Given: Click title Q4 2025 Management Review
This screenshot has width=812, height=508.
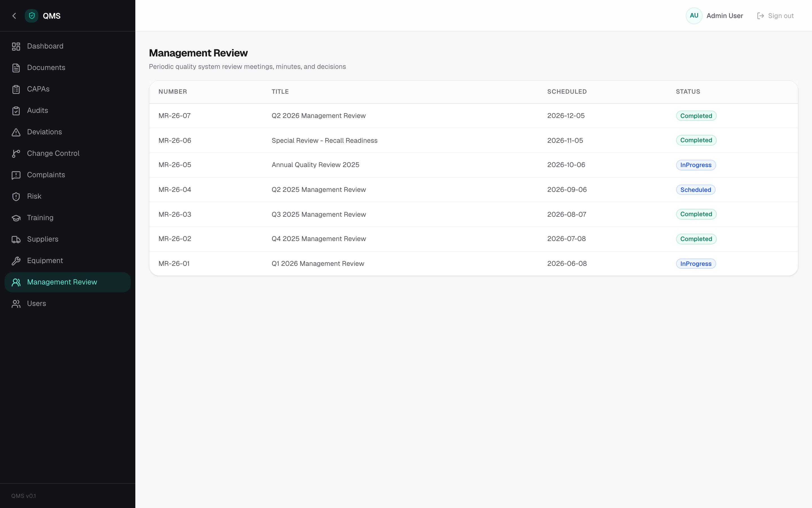Looking at the screenshot, I should 318,239.
